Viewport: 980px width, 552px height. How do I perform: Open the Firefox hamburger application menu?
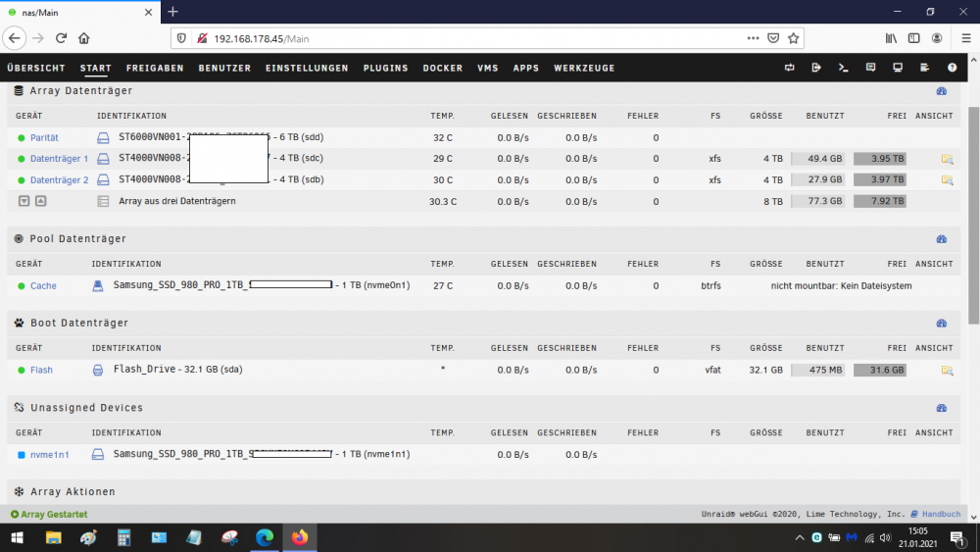(965, 38)
